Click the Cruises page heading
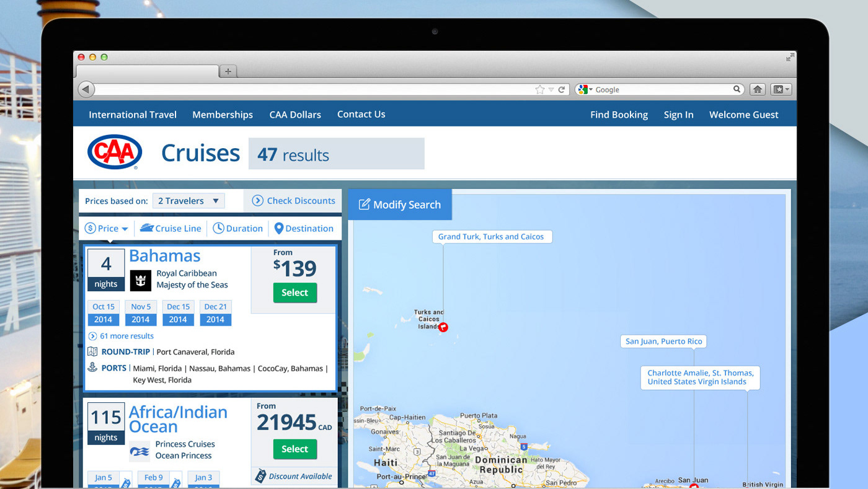868x489 pixels. pyautogui.click(x=200, y=153)
